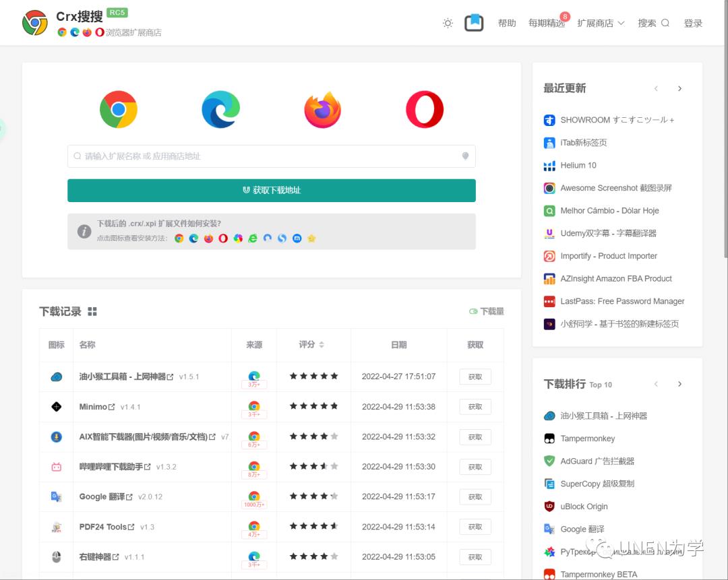The height and width of the screenshot is (580, 728).
Task: Click the page vertical scrollbar
Action: point(725,130)
